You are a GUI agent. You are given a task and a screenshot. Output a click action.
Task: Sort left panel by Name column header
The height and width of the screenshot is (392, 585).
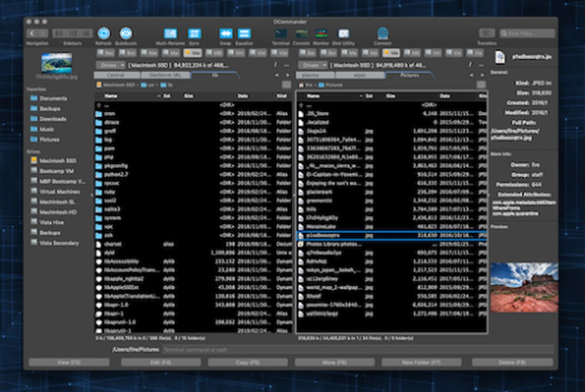[x=111, y=95]
